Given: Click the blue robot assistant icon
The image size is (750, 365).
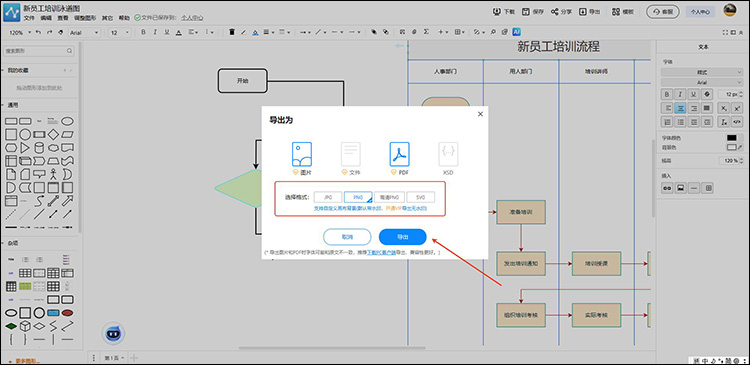Looking at the screenshot, I should 113,333.
